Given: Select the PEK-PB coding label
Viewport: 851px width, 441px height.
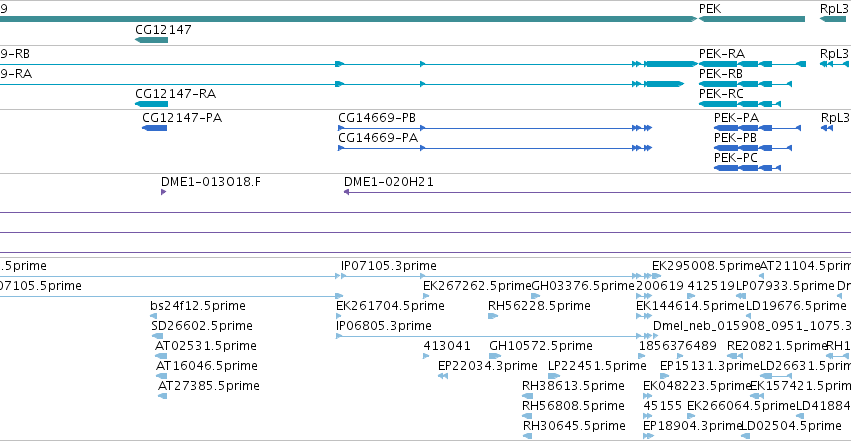Looking at the screenshot, I should pos(735,138).
